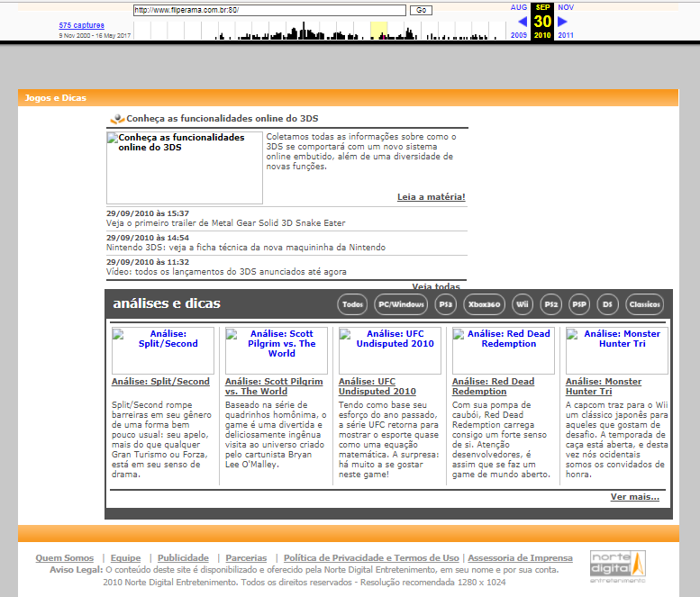Viewport: 700px width, 597px height.
Task: Open 3DS lançamentos video news
Action: point(226,271)
